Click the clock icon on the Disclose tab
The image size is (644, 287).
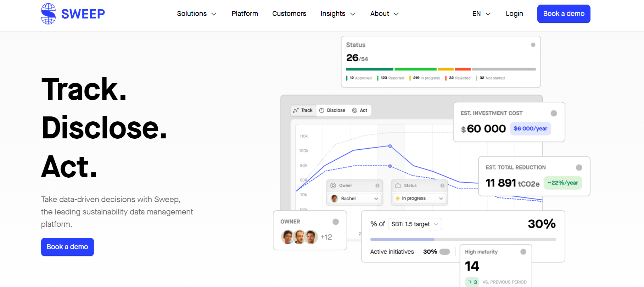click(x=322, y=110)
